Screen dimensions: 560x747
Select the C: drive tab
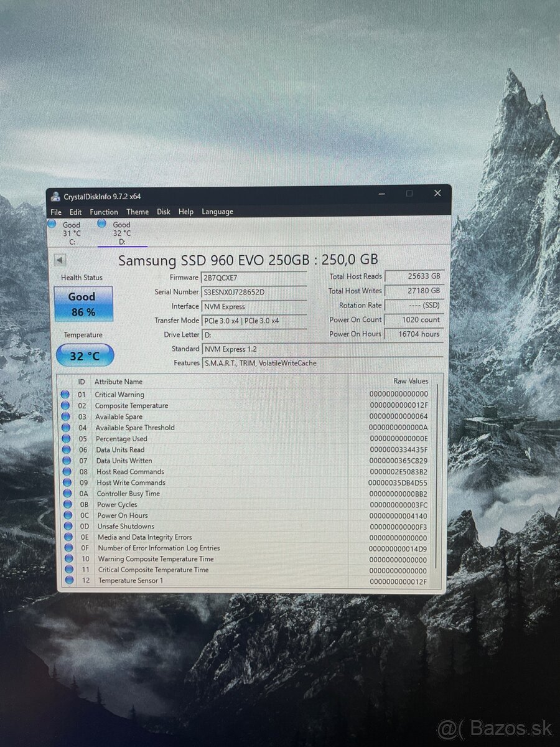click(72, 233)
